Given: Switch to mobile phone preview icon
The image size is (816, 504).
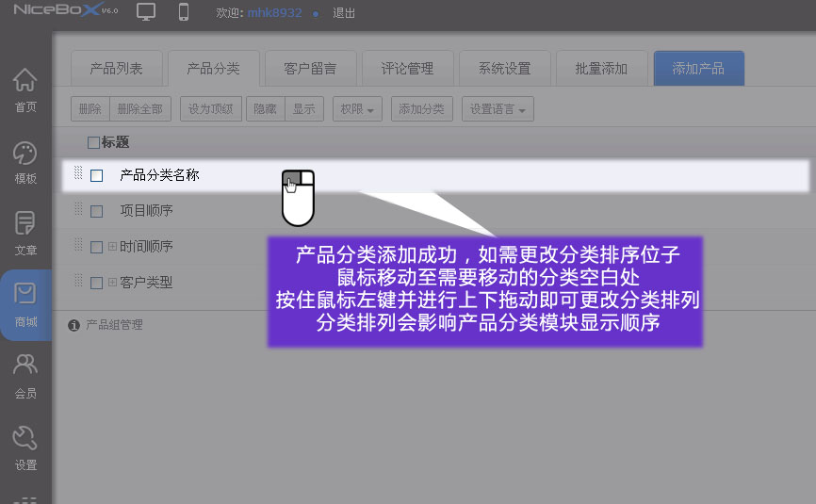Looking at the screenshot, I should [x=184, y=12].
